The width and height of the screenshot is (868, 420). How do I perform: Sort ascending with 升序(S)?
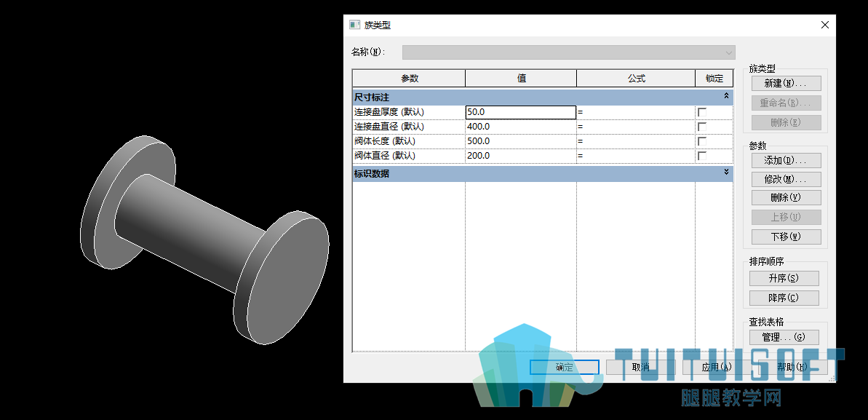point(784,278)
